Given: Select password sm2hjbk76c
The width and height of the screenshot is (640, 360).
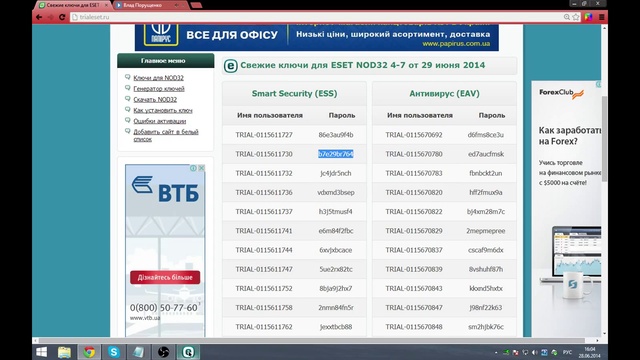Looking at the screenshot, I should 486,327.
